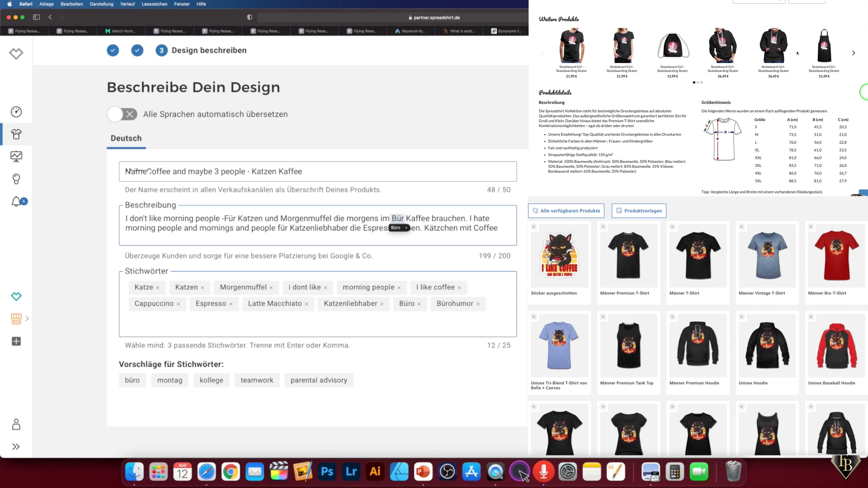Click the Alle verfügbaren Produkte button
The image size is (868, 488).
pyautogui.click(x=566, y=211)
